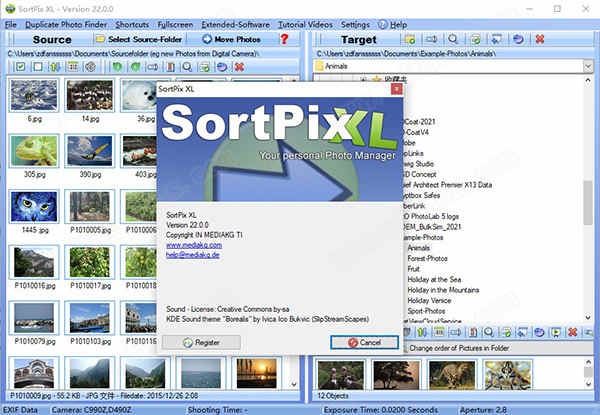Click the help@mediakg.de email link
Viewport: 600px width, 415px height.
click(x=192, y=255)
